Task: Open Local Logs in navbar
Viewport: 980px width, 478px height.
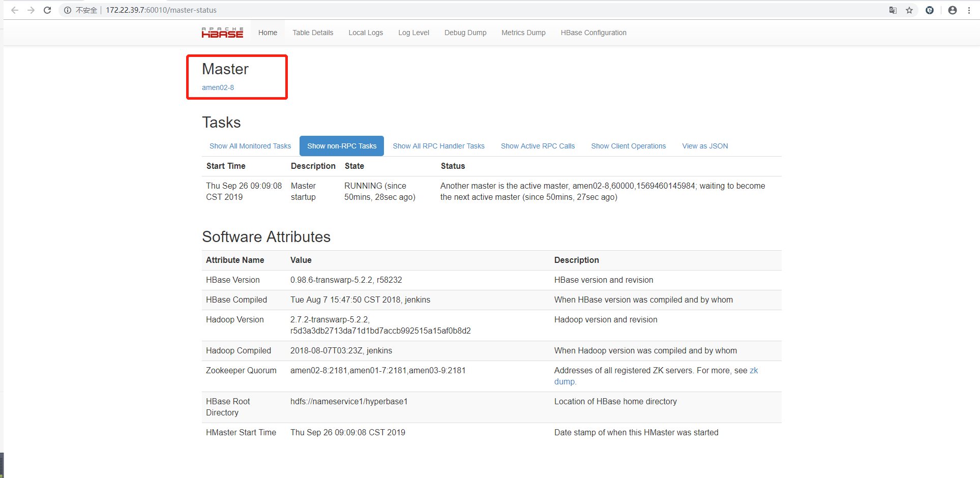Action: (366, 33)
